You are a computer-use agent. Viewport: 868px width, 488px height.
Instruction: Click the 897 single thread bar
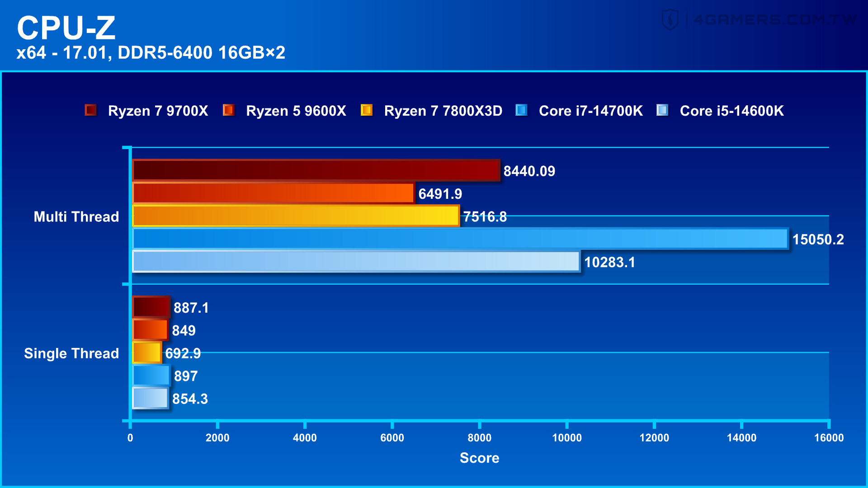point(151,375)
